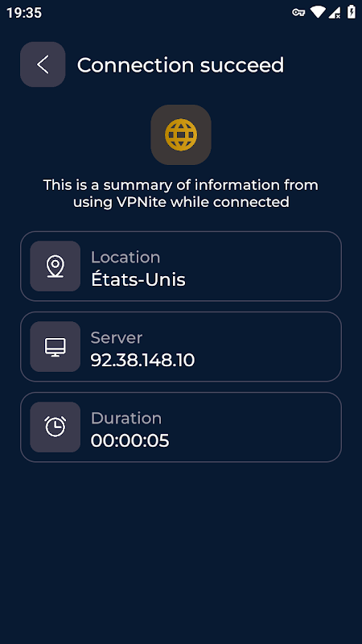Tap the Location label

125,258
